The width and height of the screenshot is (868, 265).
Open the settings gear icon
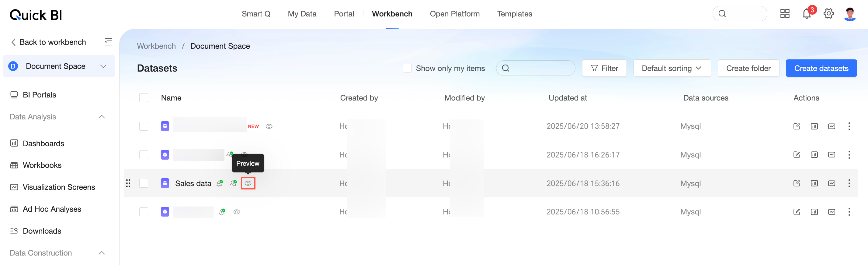[x=828, y=14]
